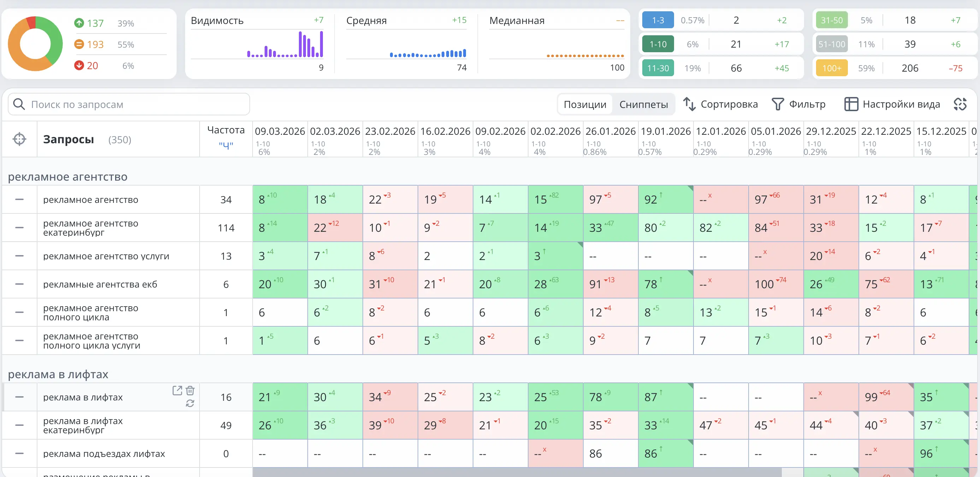The height and width of the screenshot is (477, 980).
Task: Toggle the 1-3 position range badge
Action: coord(658,20)
